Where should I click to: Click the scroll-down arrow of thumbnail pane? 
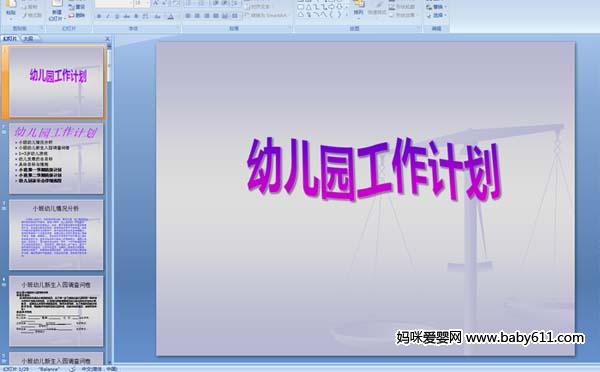point(109,361)
